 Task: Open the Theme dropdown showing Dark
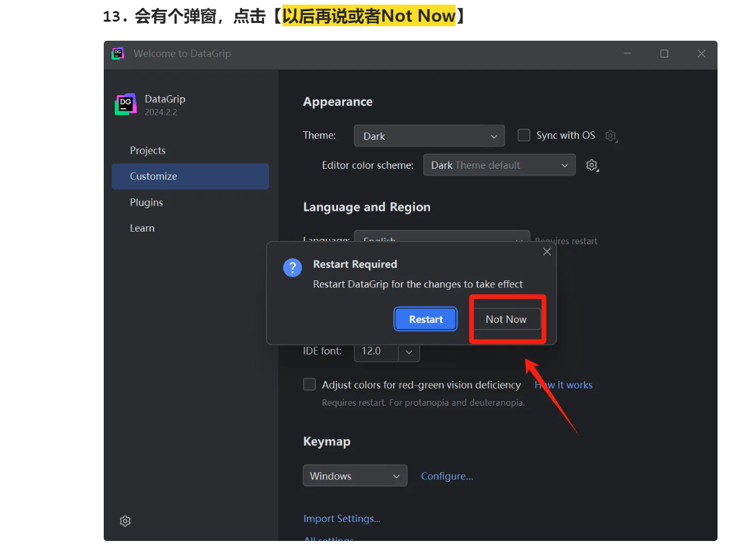(429, 136)
